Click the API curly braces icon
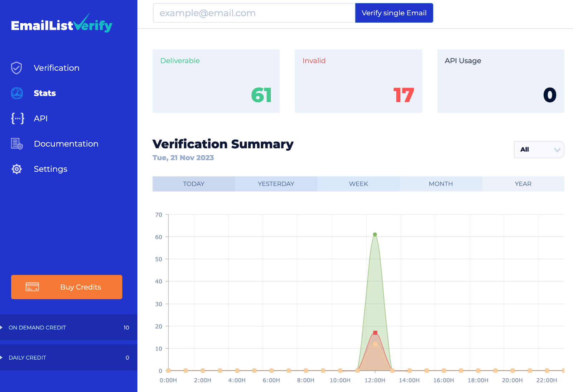 tap(17, 118)
